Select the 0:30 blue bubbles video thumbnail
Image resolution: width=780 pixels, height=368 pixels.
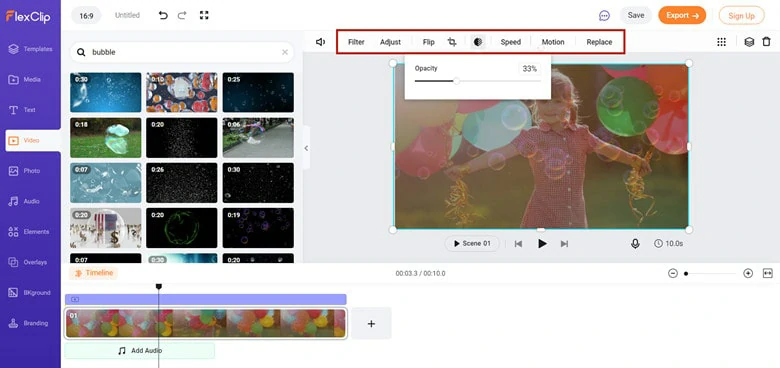click(x=105, y=92)
